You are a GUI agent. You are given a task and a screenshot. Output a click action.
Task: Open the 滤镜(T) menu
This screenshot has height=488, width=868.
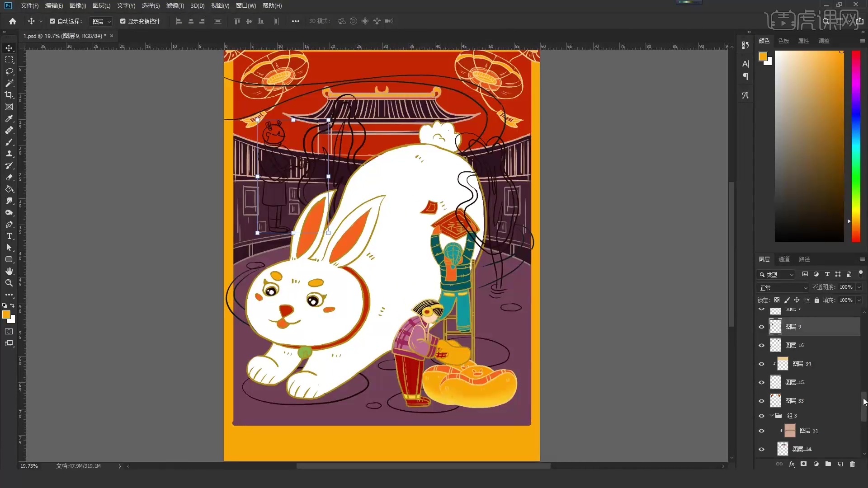tap(175, 5)
